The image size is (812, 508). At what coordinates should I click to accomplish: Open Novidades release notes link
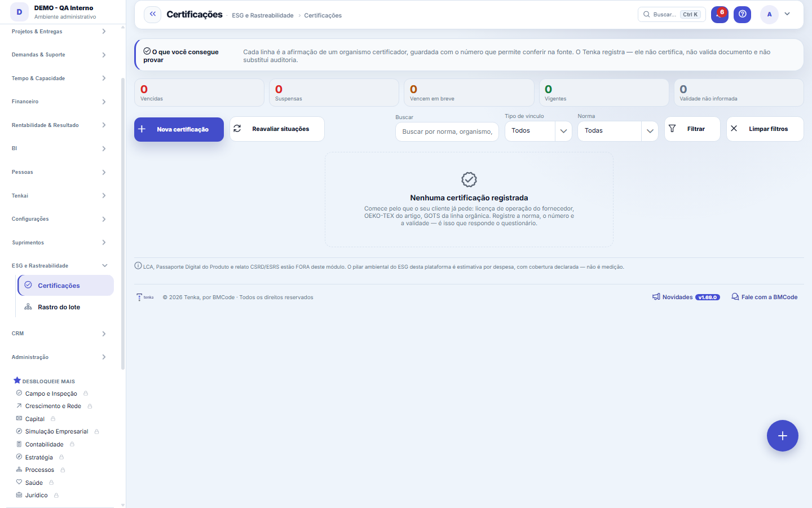tap(686, 297)
